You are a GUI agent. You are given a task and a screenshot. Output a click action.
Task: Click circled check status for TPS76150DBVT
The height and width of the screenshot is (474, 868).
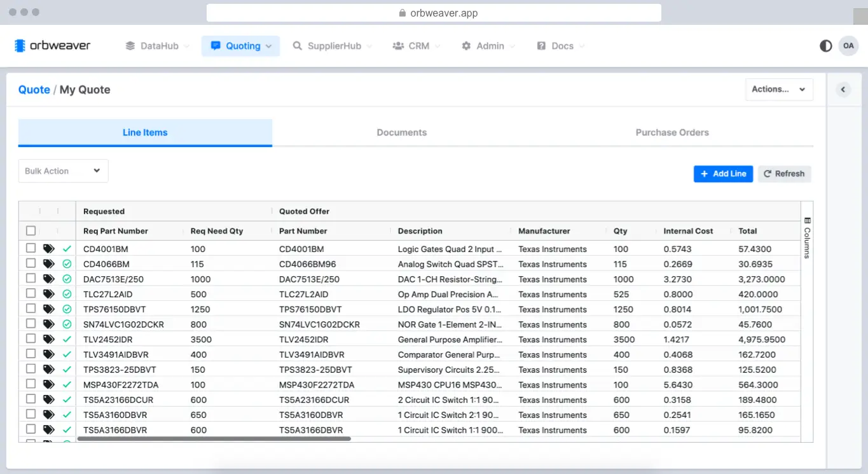[67, 309]
